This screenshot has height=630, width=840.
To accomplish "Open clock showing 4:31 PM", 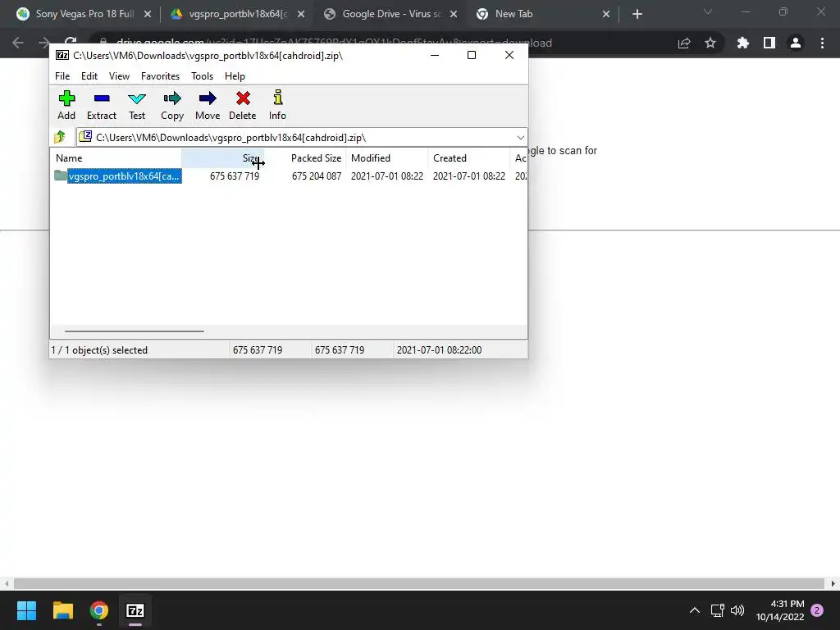I will coord(780,610).
